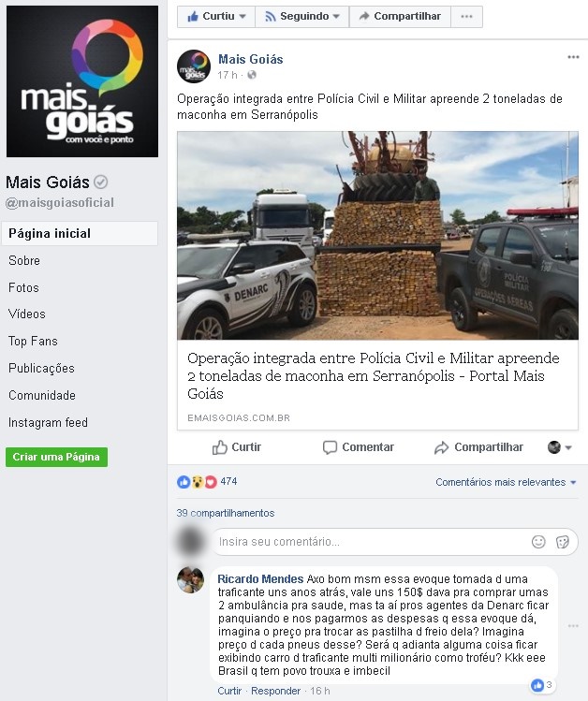The height and width of the screenshot is (701, 588).
Task: Open the page's three-dot more menu
Action: pos(466,17)
